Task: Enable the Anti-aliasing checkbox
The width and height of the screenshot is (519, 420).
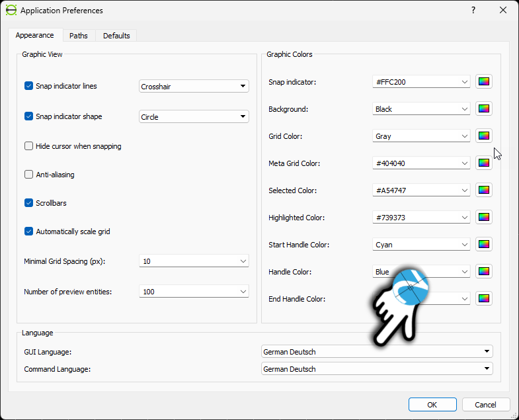Action: point(29,175)
